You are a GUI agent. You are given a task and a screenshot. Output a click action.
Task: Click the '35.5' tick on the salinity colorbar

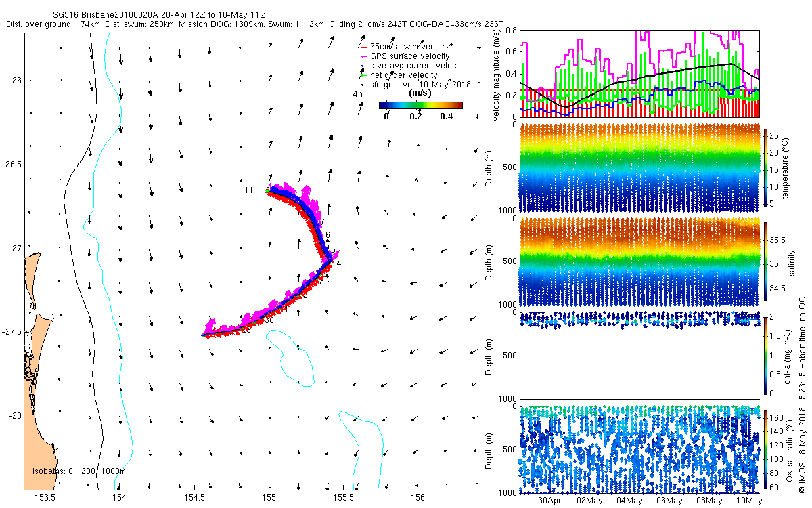779,240
